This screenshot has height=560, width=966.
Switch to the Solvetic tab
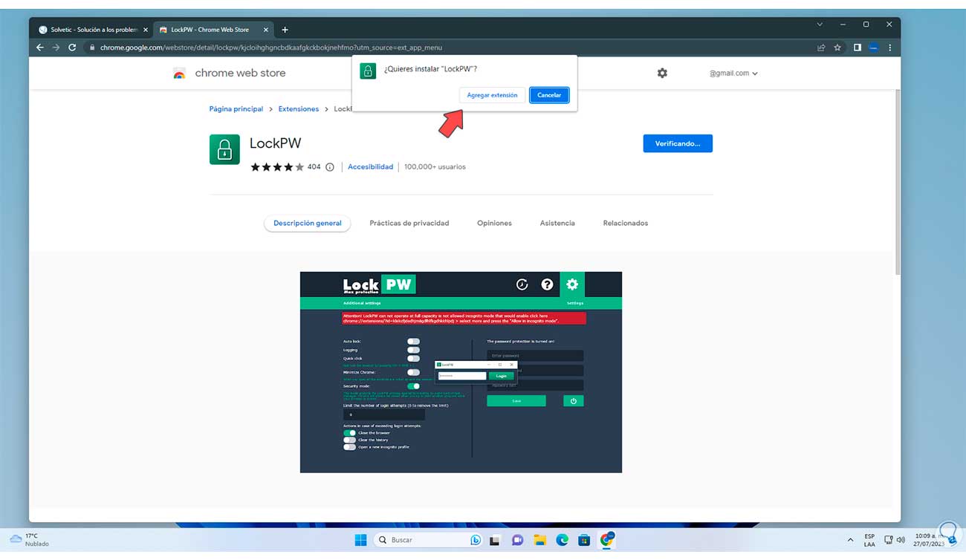point(93,30)
